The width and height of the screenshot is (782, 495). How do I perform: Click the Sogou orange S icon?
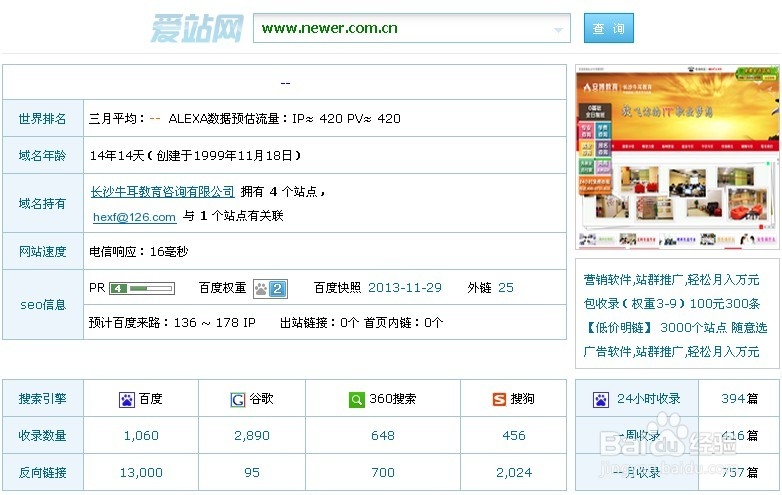point(499,399)
